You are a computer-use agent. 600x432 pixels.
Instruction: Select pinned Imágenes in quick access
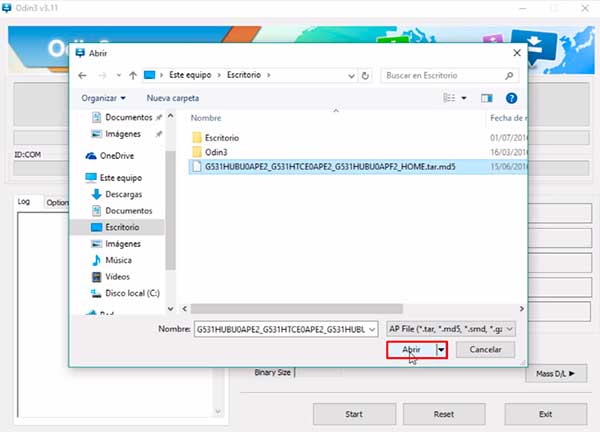pyautogui.click(x=116, y=134)
